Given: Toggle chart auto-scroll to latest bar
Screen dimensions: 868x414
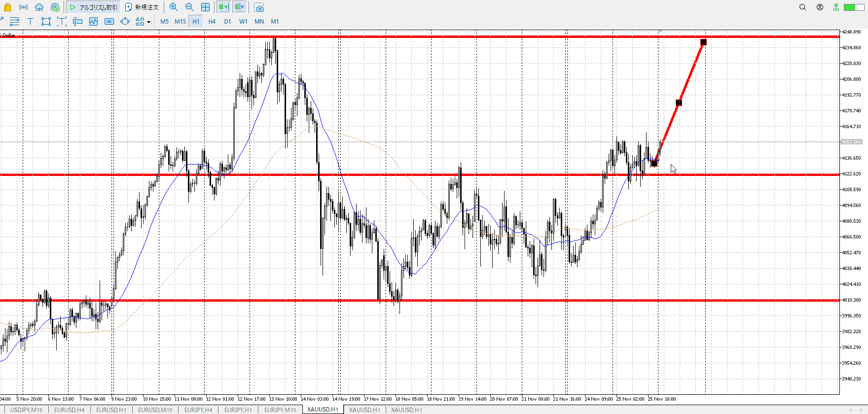Looking at the screenshot, I should (x=223, y=7).
